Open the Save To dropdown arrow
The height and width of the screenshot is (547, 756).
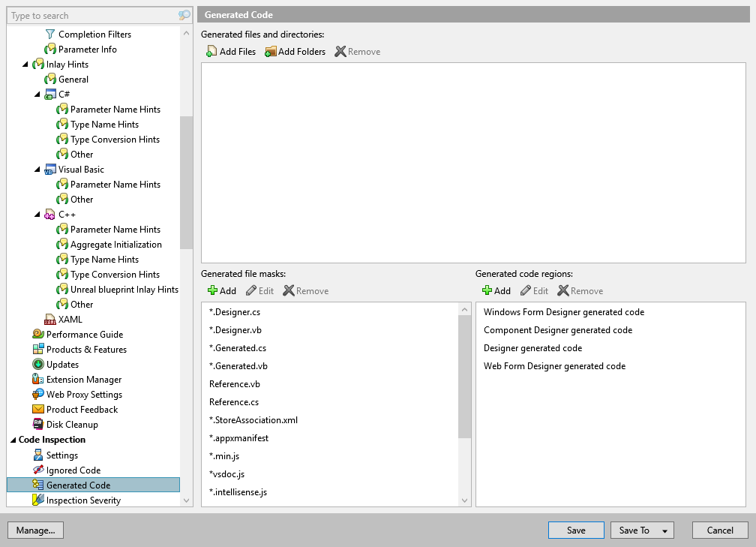click(x=664, y=530)
